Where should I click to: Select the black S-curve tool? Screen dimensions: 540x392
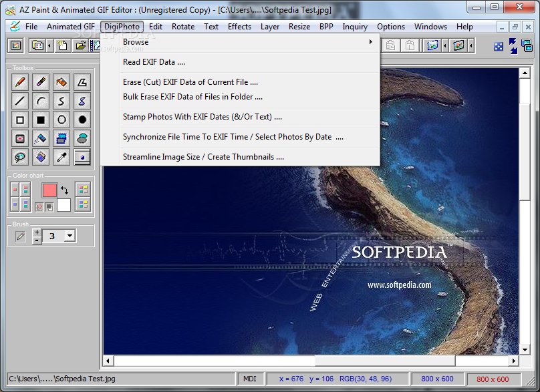(61, 101)
